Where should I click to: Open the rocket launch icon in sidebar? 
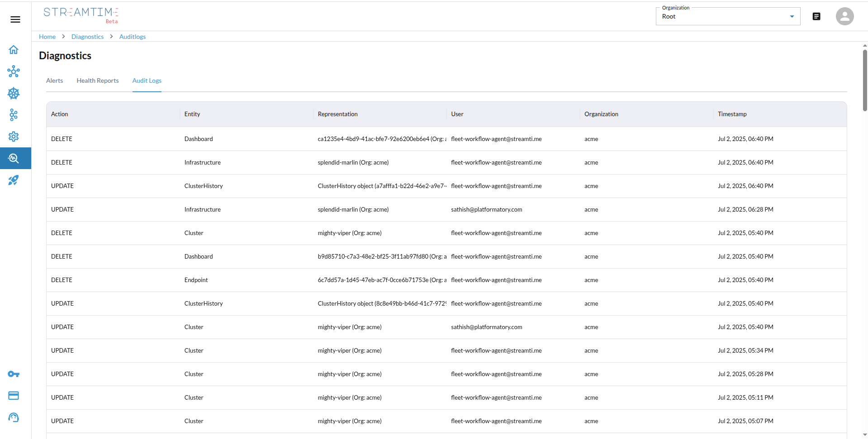(x=14, y=180)
